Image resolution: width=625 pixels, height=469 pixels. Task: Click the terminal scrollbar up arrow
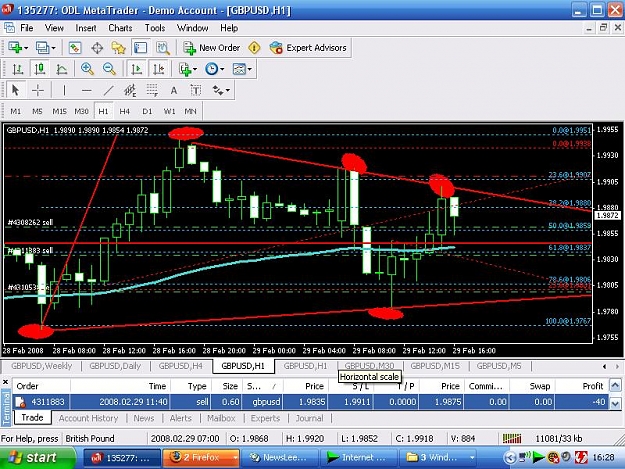(x=615, y=385)
